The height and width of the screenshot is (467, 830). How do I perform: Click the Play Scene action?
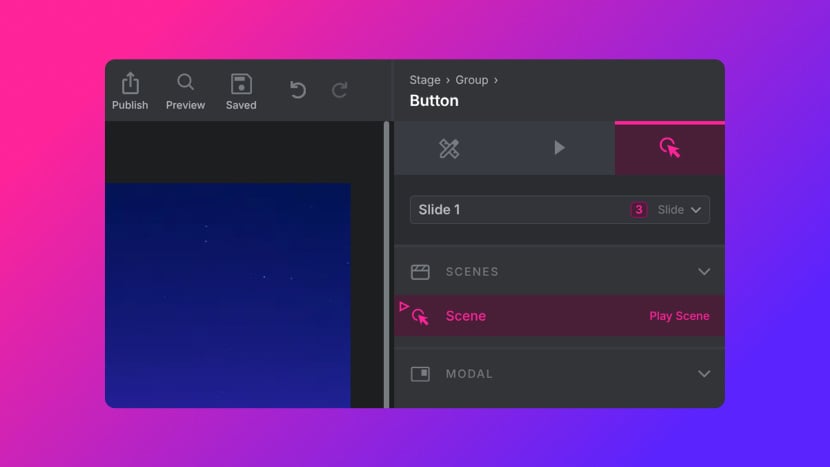(x=679, y=316)
